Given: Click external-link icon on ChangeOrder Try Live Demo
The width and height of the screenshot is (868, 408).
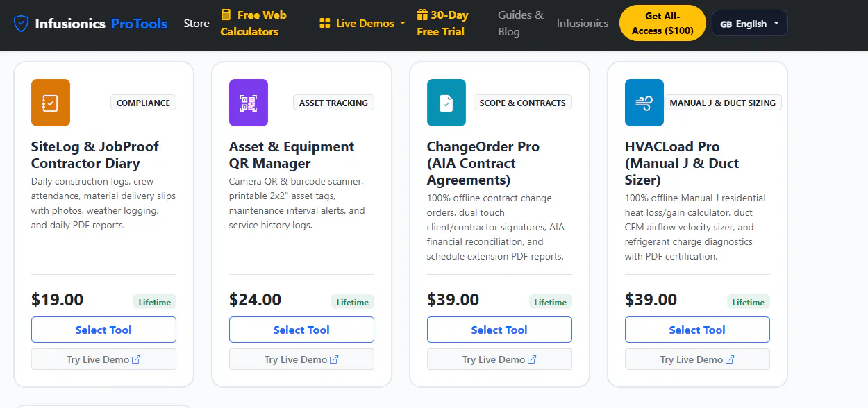Looking at the screenshot, I should click(532, 359).
